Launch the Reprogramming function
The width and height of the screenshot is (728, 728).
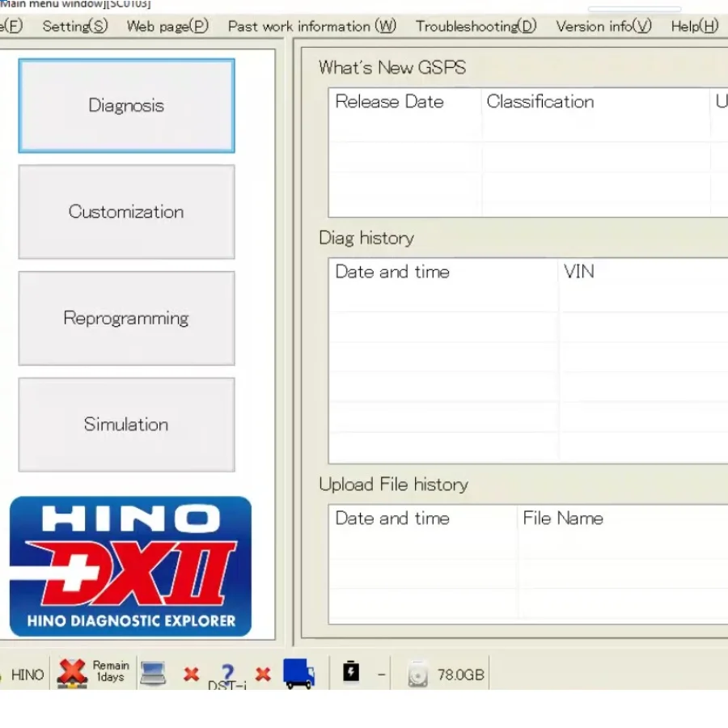coord(126,318)
